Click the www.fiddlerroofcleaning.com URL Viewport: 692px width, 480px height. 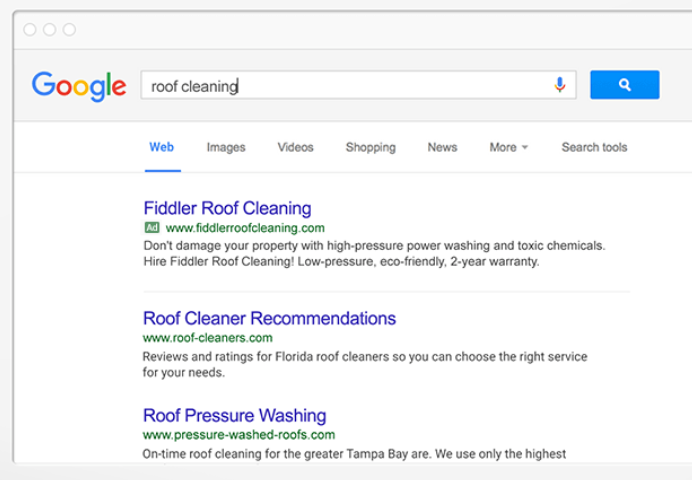(245, 228)
